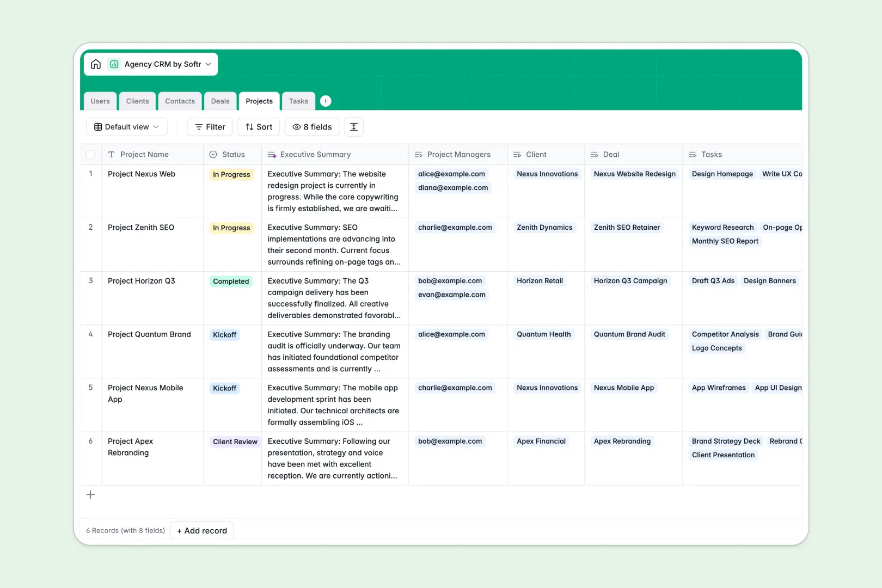Switch to the Deals tab
Viewport: 882px width, 588px height.
220,101
